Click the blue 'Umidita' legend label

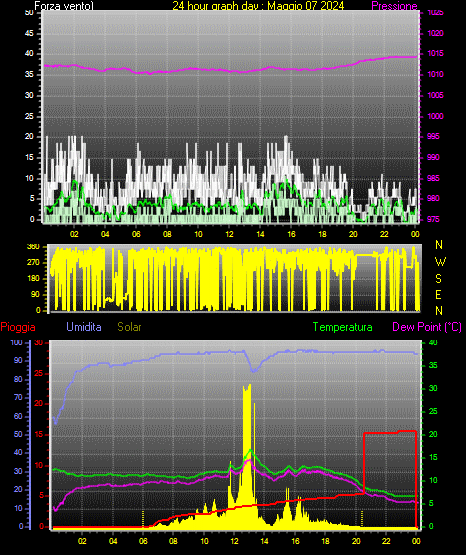pyautogui.click(x=84, y=327)
